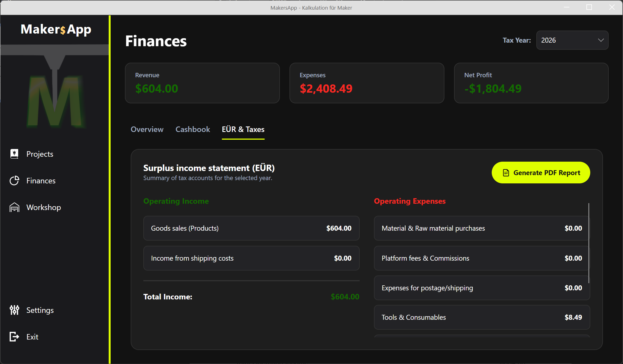Click the Platform fees & Commissions row
This screenshot has height=364, width=623.
482,258
